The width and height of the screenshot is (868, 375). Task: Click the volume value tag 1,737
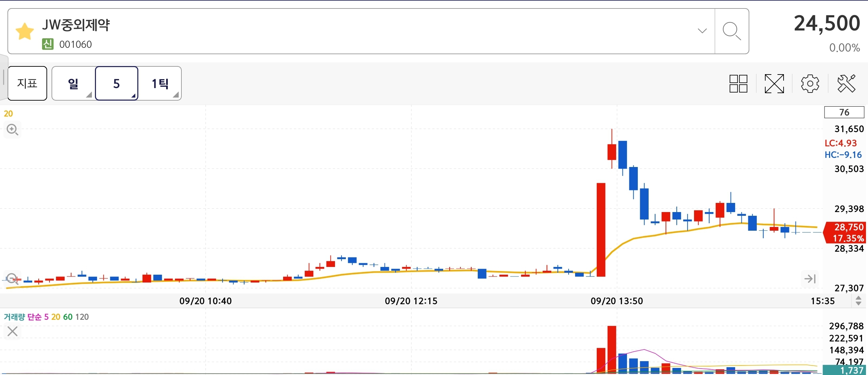pyautogui.click(x=844, y=370)
